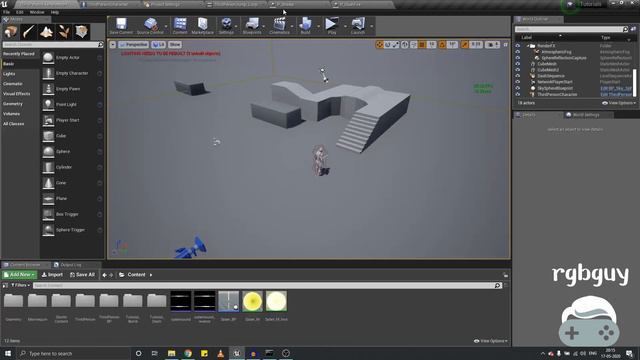Toggle visibility of SkySphereBlueprint actor
Image resolution: width=640 pixels, height=360 pixels.
click(x=518, y=88)
